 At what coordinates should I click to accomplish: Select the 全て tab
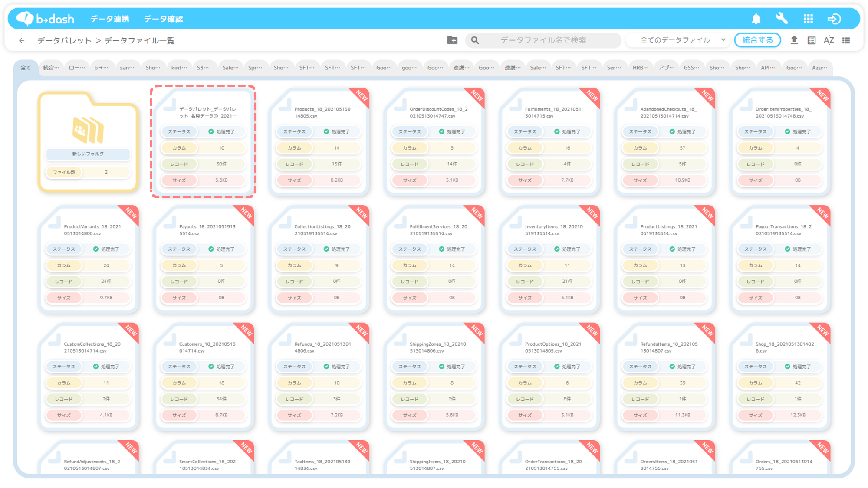[26, 67]
